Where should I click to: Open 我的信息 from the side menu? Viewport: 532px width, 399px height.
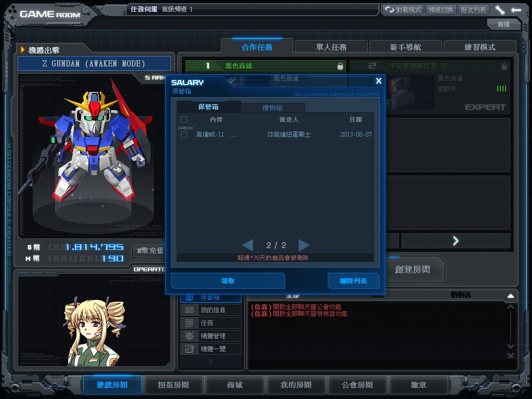(212, 310)
